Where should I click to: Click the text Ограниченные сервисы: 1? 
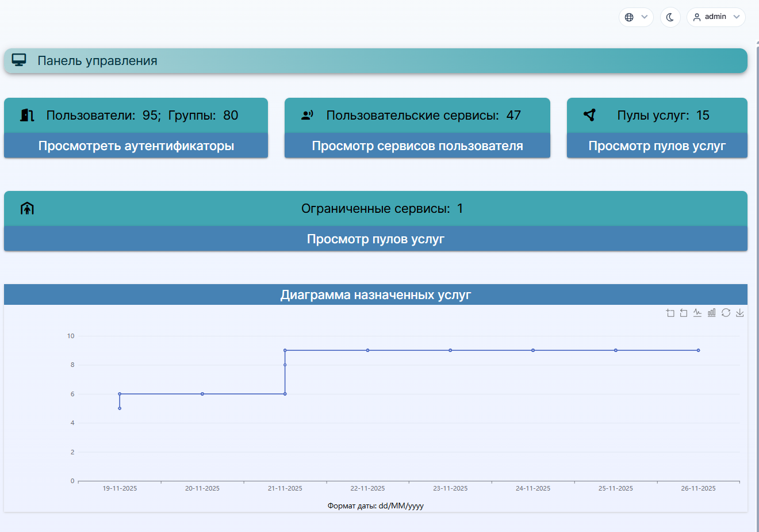tap(382, 208)
